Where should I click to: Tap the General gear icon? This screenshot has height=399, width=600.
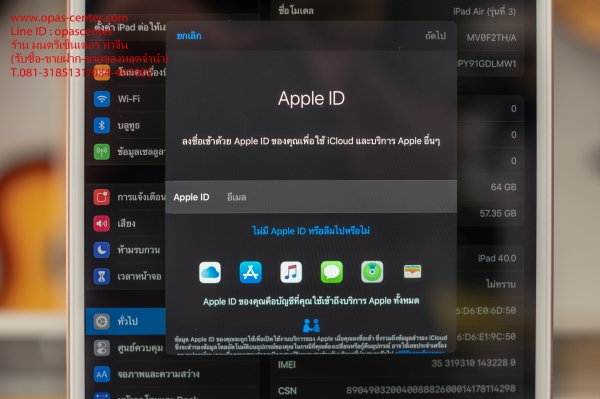[102, 321]
